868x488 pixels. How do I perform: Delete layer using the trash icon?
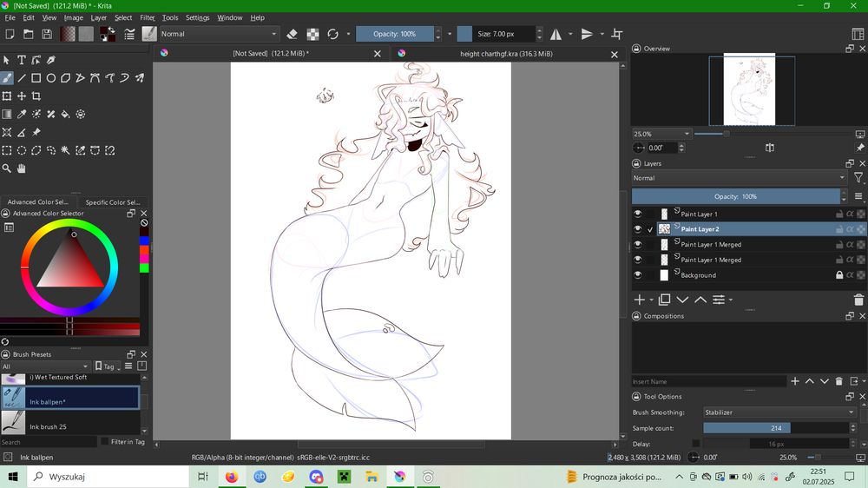[858, 300]
